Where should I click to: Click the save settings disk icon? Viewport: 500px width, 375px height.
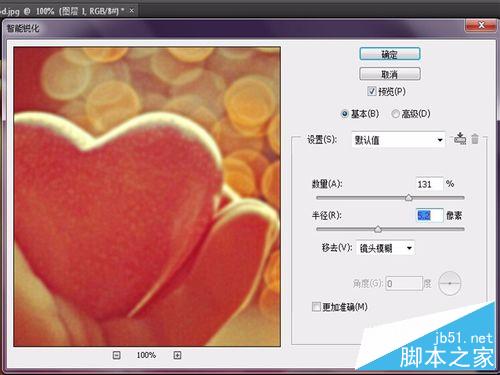point(460,138)
